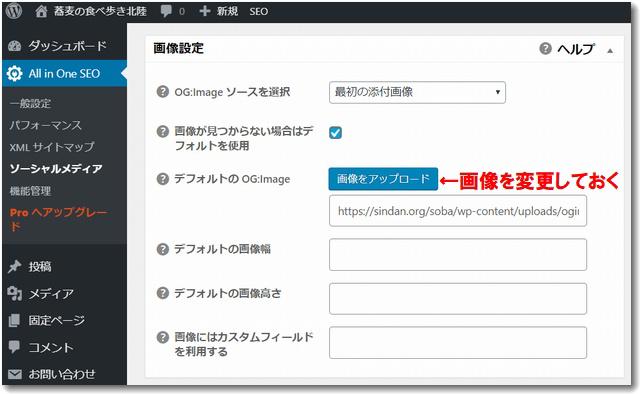Open パフォーマンス submenu item
Image resolution: width=640 pixels, height=394 pixels.
pos(45,125)
